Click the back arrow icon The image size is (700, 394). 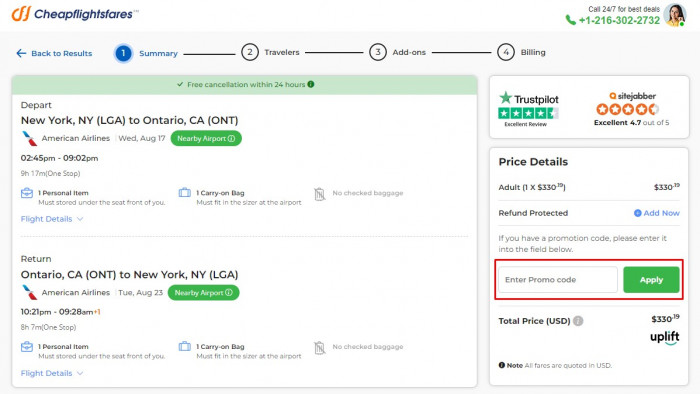21,54
